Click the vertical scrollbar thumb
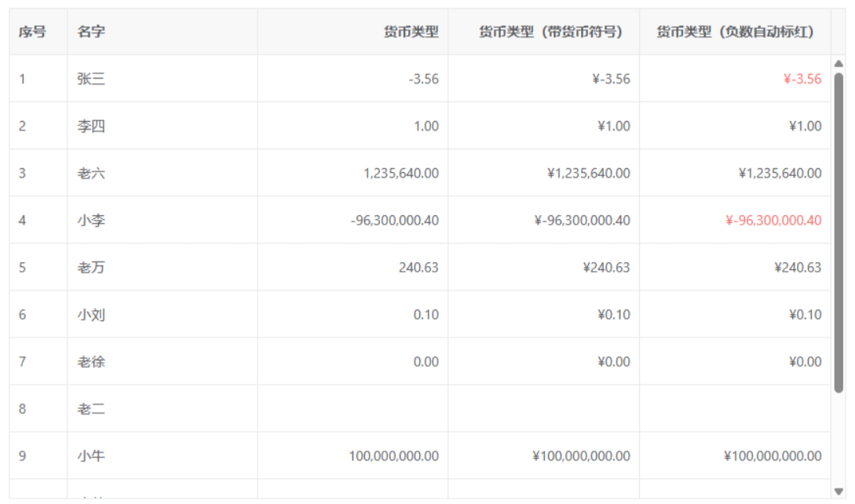This screenshot has width=855, height=504. (x=839, y=233)
